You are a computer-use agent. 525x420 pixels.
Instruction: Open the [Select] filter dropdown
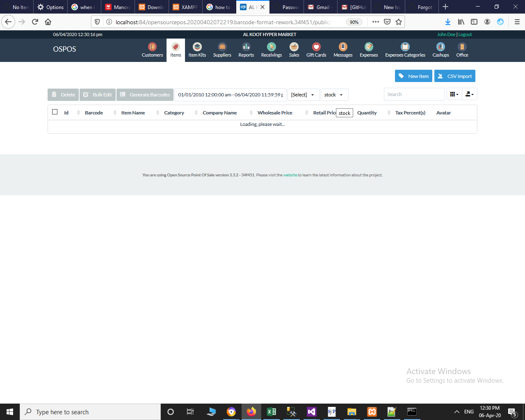pos(303,95)
